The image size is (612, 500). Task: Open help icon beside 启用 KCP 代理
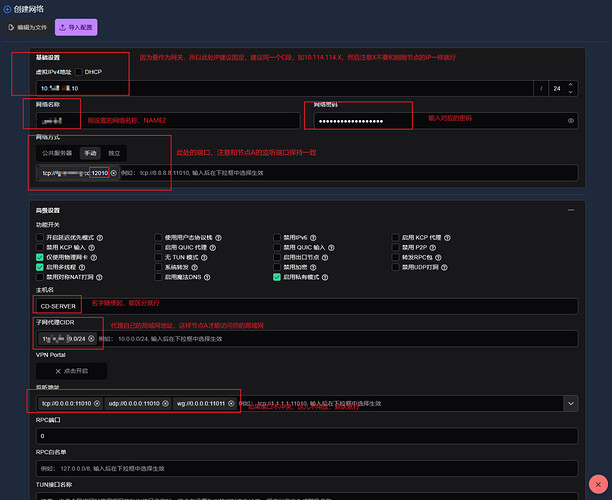pyautogui.click(x=447, y=238)
